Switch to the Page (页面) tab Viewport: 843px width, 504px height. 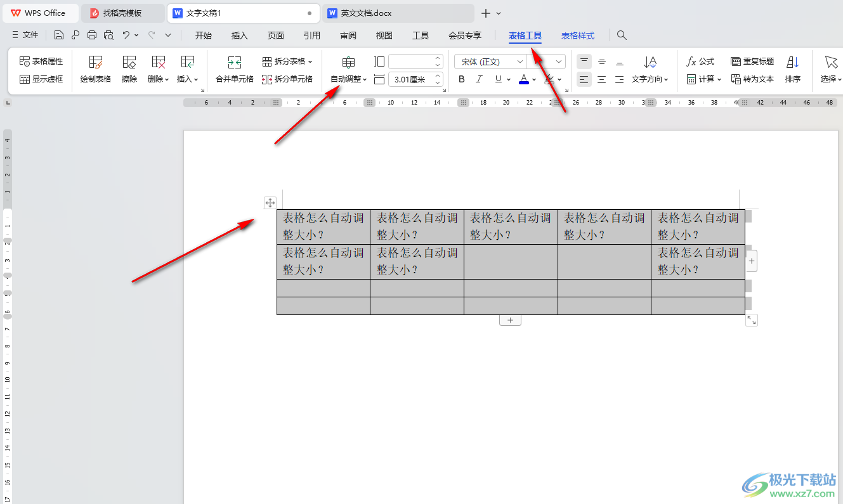(276, 36)
